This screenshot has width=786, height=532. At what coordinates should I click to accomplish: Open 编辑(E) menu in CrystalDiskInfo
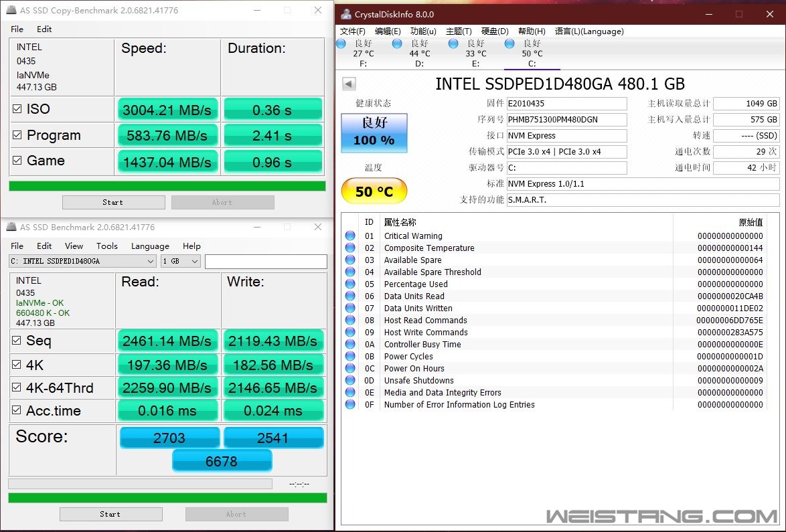tap(388, 31)
